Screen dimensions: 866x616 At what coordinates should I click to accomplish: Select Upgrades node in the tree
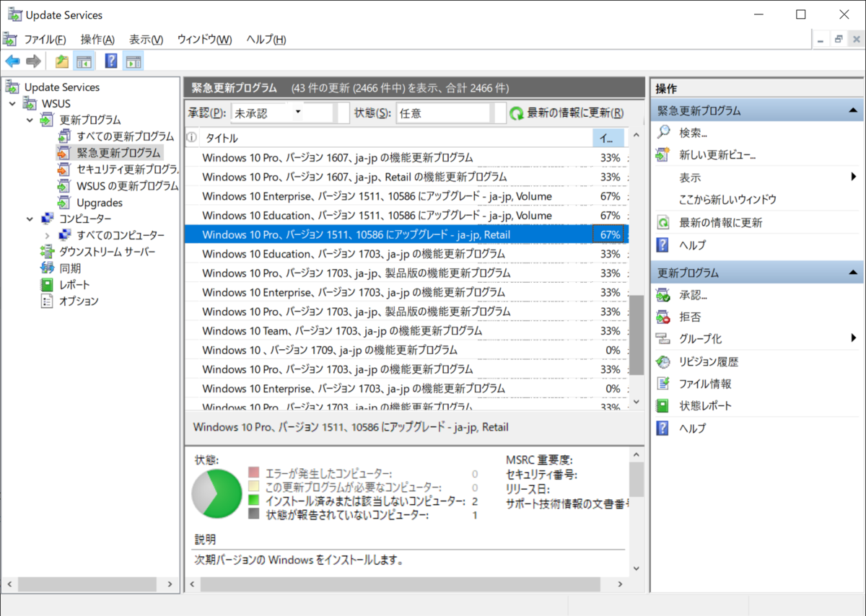pyautogui.click(x=100, y=203)
